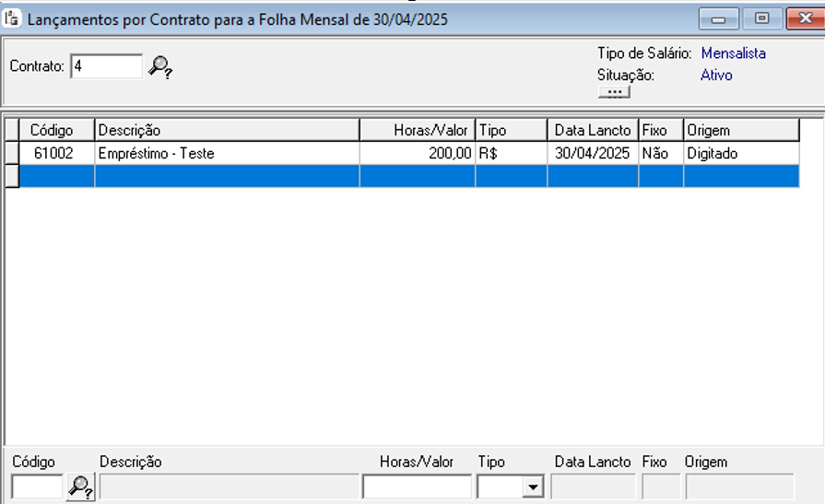The width and height of the screenshot is (825, 504).
Task: Click the window title bar app icon
Action: tap(13, 18)
